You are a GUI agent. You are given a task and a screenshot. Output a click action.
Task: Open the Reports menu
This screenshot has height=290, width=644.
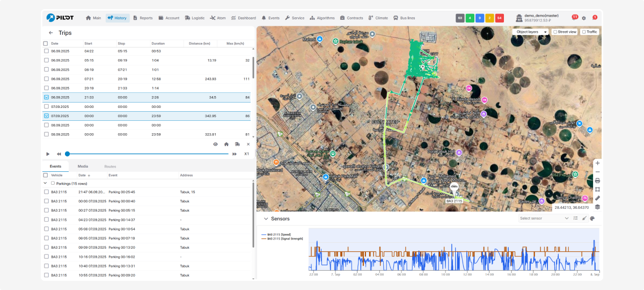(143, 18)
